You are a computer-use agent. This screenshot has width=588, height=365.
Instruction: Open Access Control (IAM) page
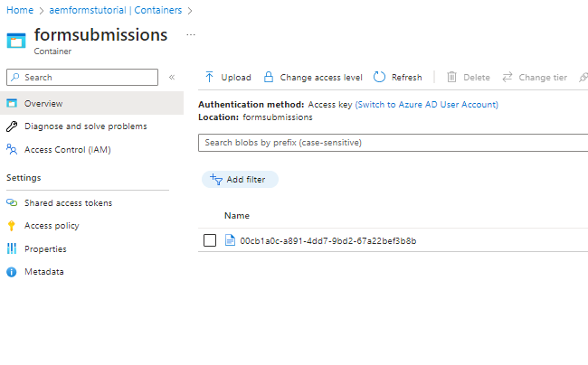pos(68,149)
